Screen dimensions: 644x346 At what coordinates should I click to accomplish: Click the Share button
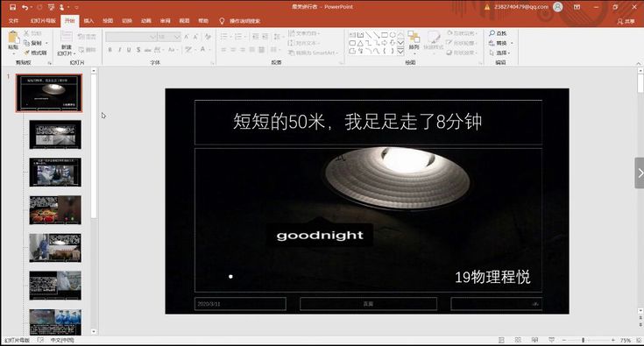pos(626,21)
